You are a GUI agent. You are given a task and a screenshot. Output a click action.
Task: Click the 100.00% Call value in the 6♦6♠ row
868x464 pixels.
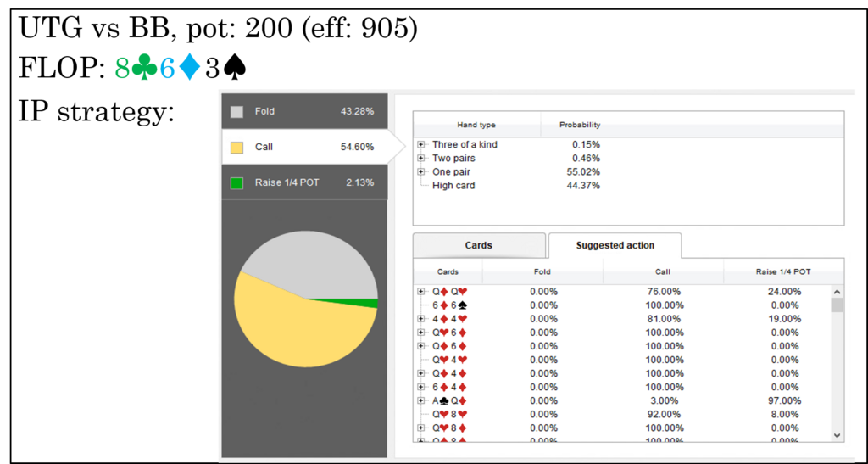pyautogui.click(x=663, y=305)
